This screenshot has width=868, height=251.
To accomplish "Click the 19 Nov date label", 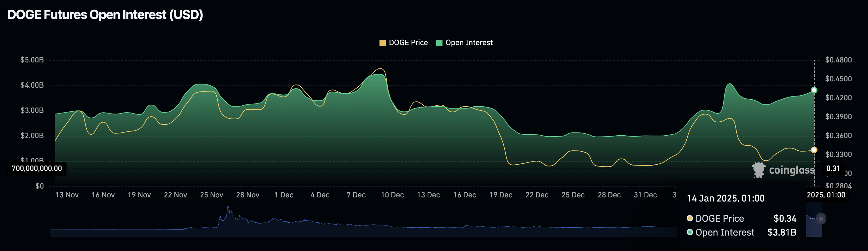I will click(139, 195).
